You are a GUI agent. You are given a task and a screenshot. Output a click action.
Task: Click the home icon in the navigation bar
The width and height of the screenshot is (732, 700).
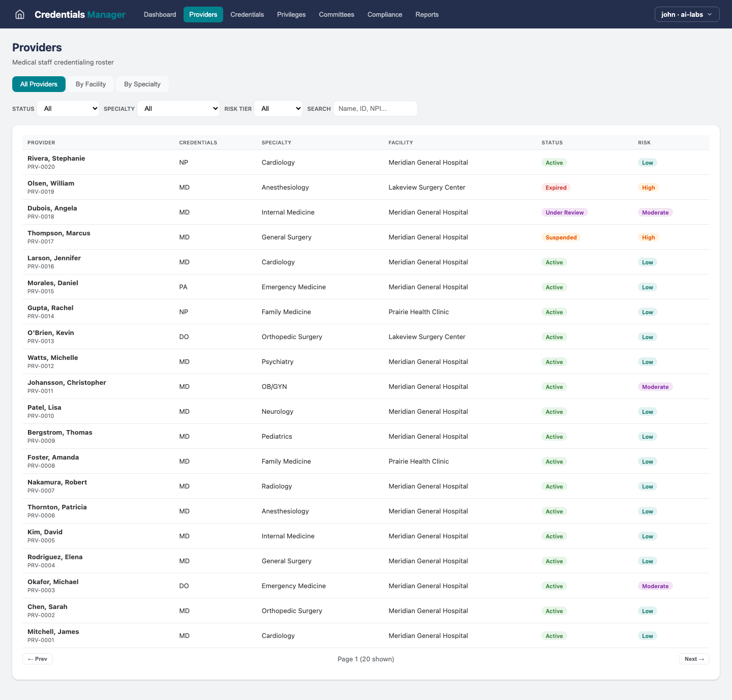(x=19, y=14)
